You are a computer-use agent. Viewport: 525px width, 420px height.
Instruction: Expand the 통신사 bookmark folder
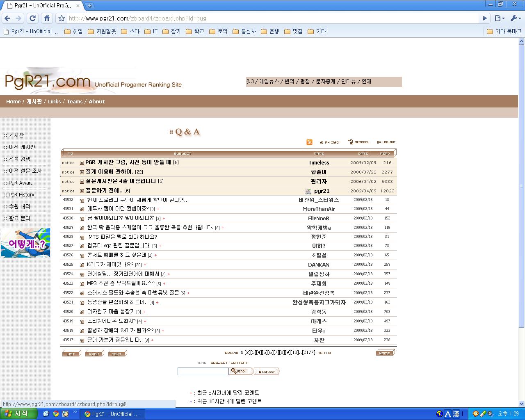click(244, 31)
